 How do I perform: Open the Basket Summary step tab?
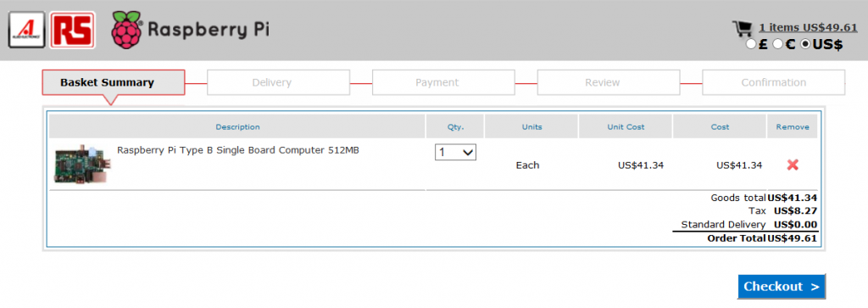click(114, 82)
